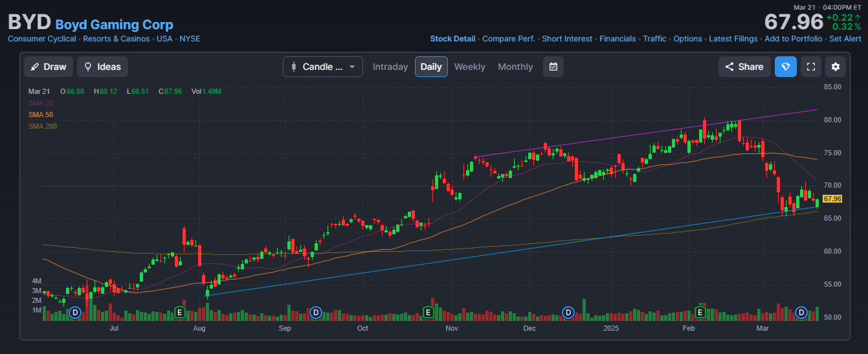Open the Stock Detail link

point(452,39)
